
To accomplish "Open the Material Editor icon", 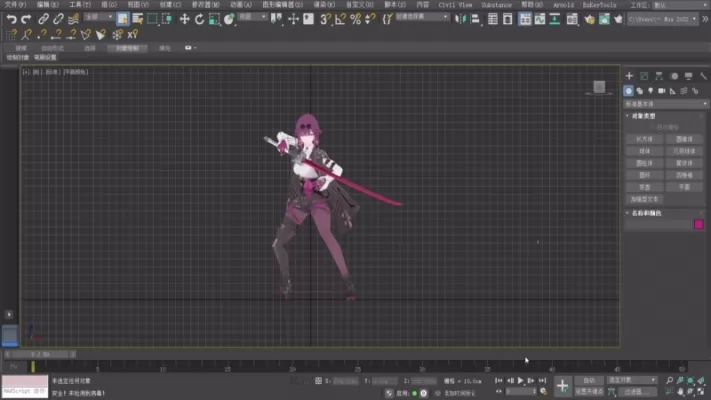I will (572, 19).
